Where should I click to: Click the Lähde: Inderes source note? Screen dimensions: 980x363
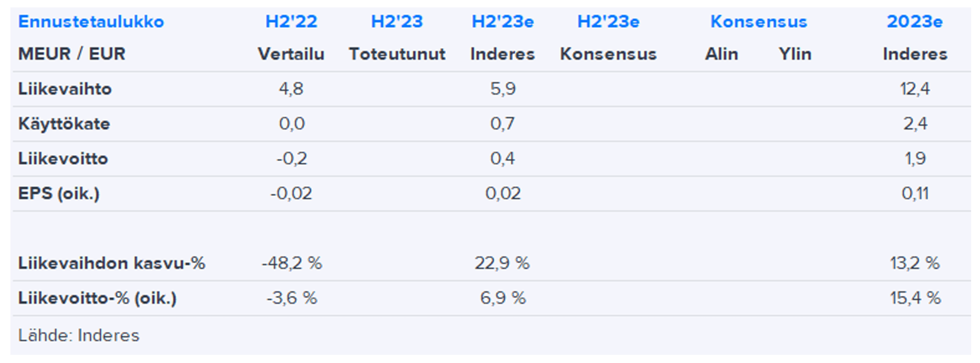(79, 336)
